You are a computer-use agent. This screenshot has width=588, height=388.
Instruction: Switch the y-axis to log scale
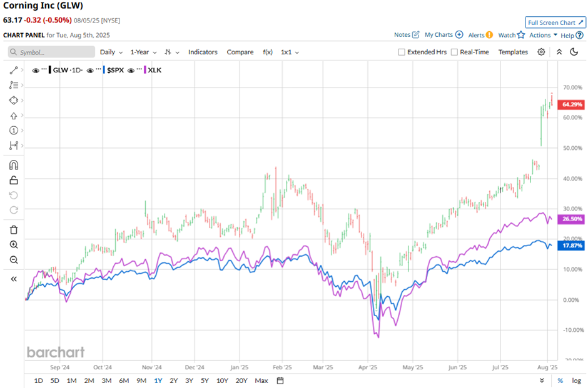[x=576, y=381]
